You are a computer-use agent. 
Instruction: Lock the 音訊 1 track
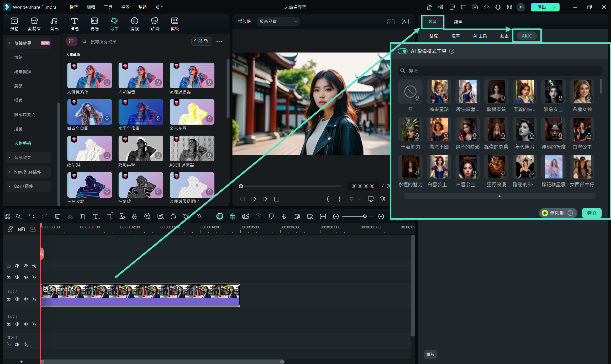[x=9, y=345]
